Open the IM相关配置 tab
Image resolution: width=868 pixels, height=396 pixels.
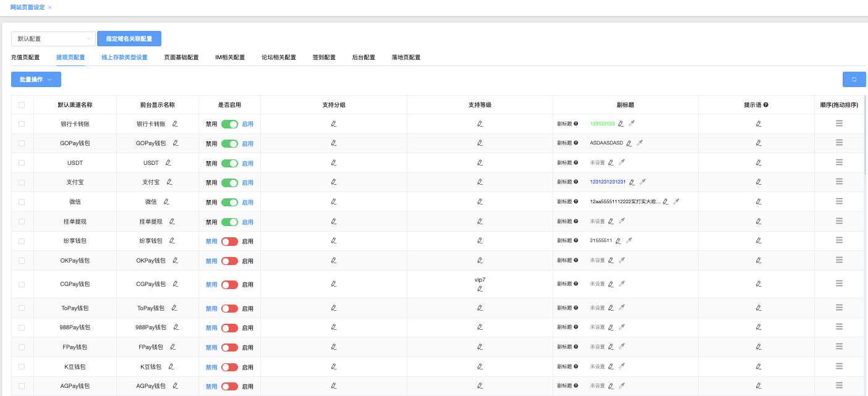230,57
